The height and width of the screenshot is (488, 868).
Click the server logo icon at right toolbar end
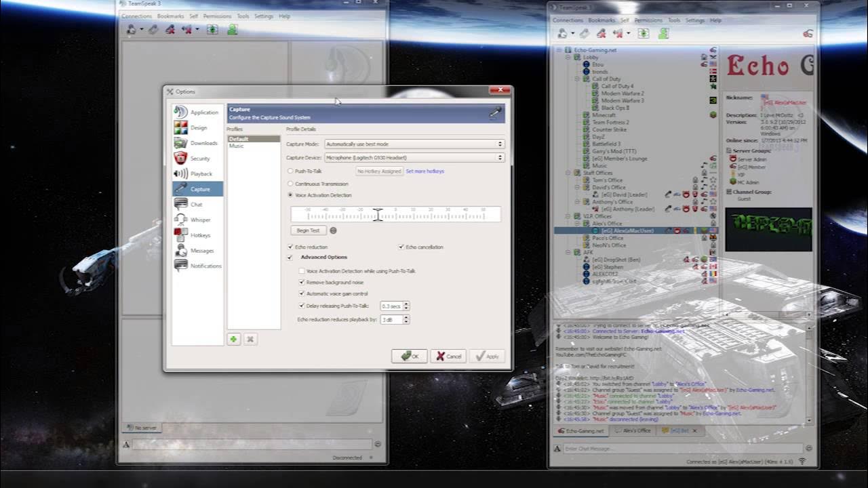pyautogui.click(x=808, y=33)
